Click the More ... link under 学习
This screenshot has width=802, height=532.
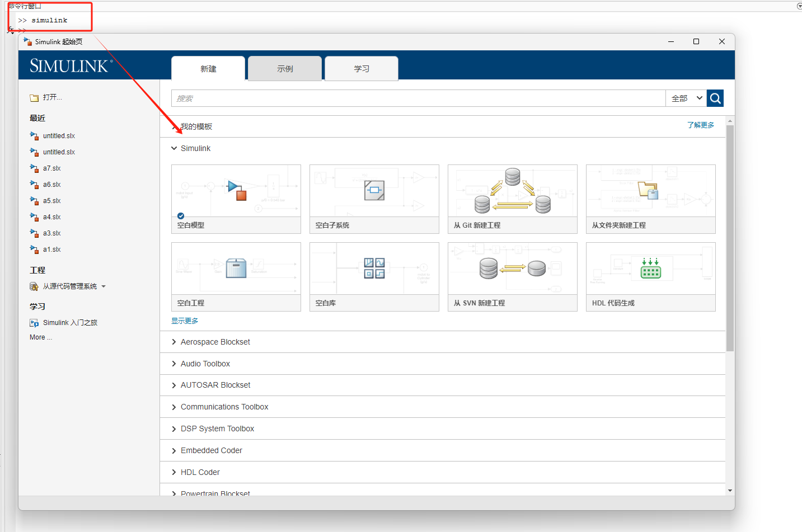pos(41,337)
